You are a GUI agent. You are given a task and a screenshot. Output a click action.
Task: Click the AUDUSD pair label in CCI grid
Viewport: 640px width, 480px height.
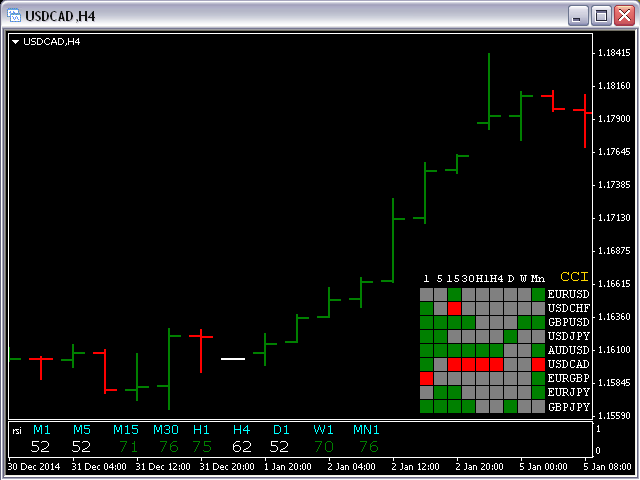[x=569, y=350]
